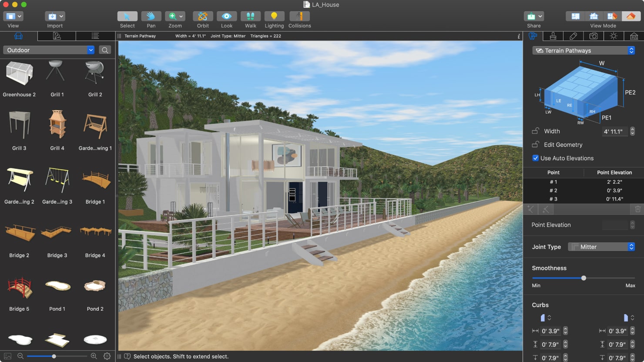The height and width of the screenshot is (362, 644).
Task: Toggle Collisions on or off
Action: click(x=299, y=19)
